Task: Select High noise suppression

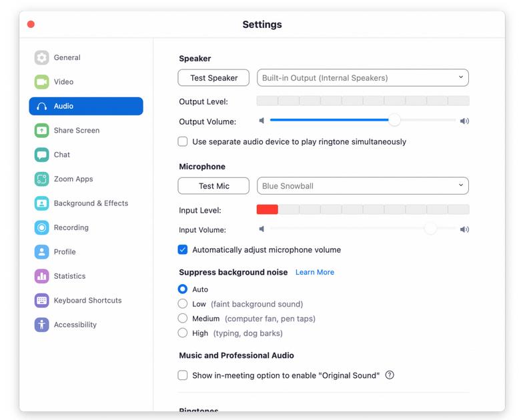Action: click(x=183, y=333)
